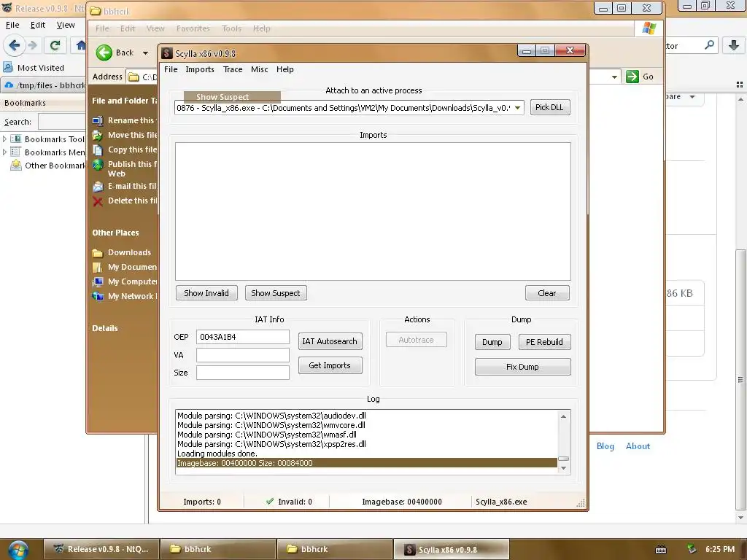Select the Imagebase line in the log
747x560 pixels.
point(366,463)
